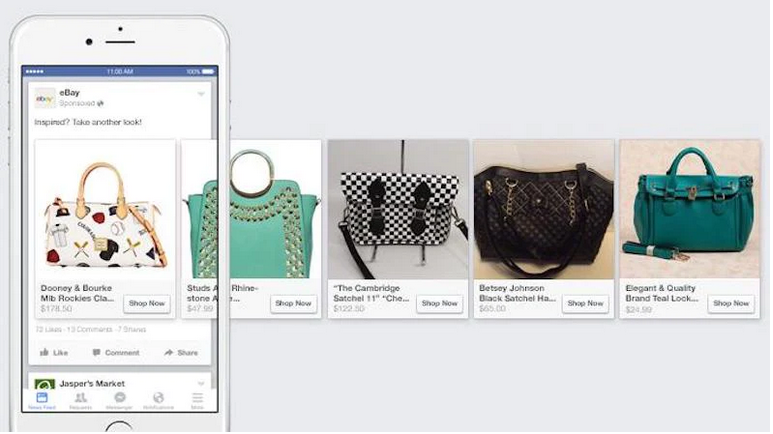Image resolution: width=773 pixels, height=434 pixels.
Task: Select the checkered Cambridge Satchel image
Action: [398, 210]
